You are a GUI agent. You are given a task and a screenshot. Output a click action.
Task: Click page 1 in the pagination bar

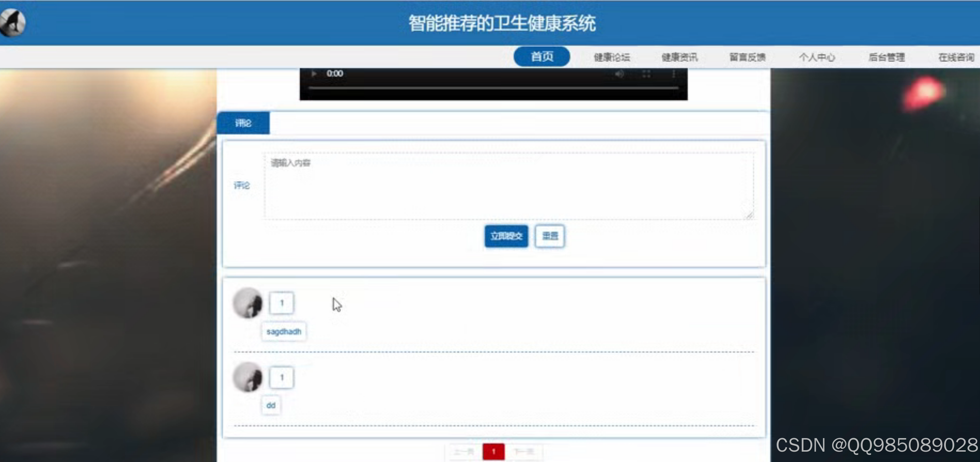tap(494, 451)
